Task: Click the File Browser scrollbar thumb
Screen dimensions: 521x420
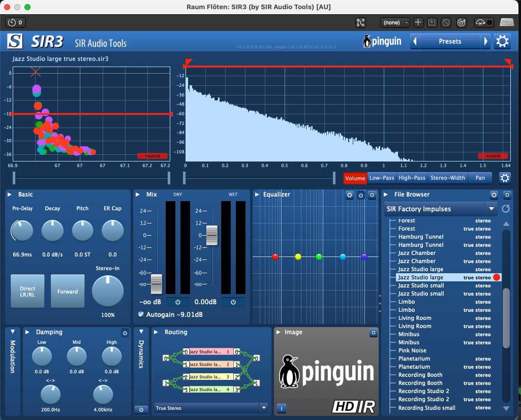Action: click(506, 318)
